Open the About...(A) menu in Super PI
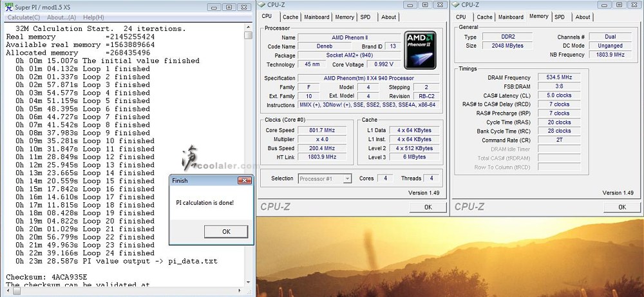644x297 pixels. pyautogui.click(x=62, y=17)
